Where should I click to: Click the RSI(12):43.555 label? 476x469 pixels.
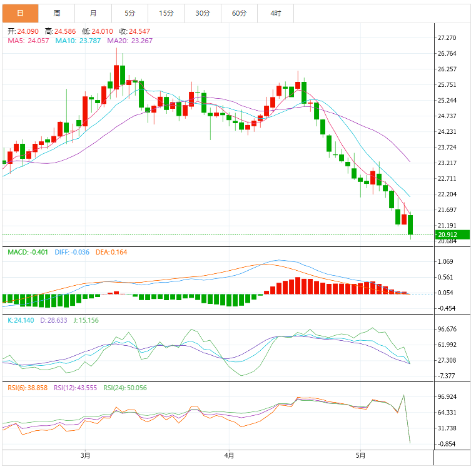(75, 388)
